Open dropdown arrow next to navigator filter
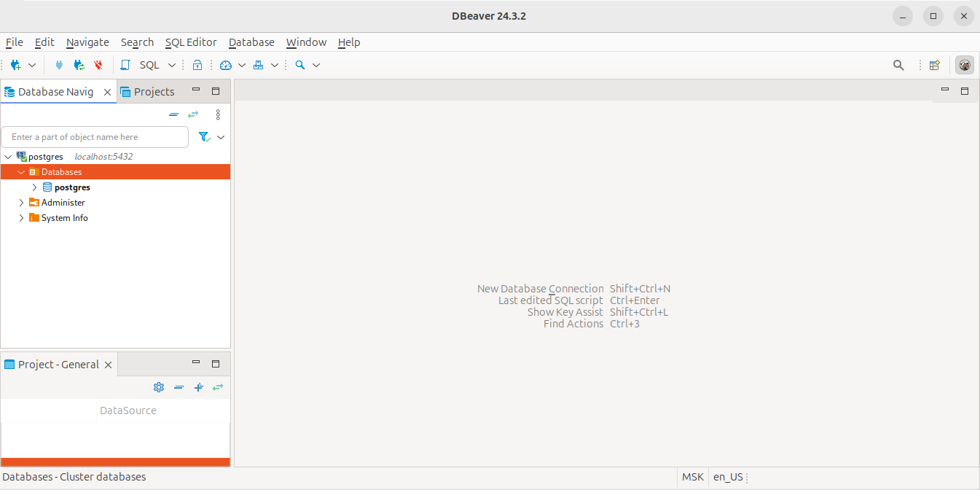The width and height of the screenshot is (980, 490). tap(221, 136)
